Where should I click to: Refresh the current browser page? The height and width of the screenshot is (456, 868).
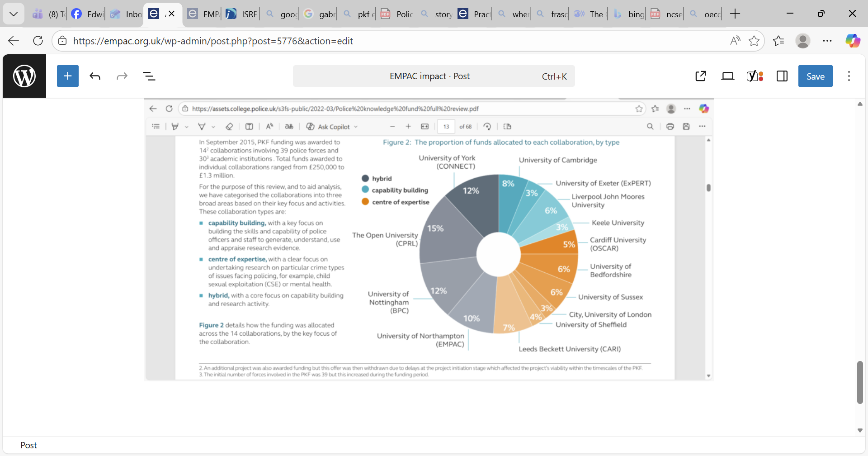(38, 41)
